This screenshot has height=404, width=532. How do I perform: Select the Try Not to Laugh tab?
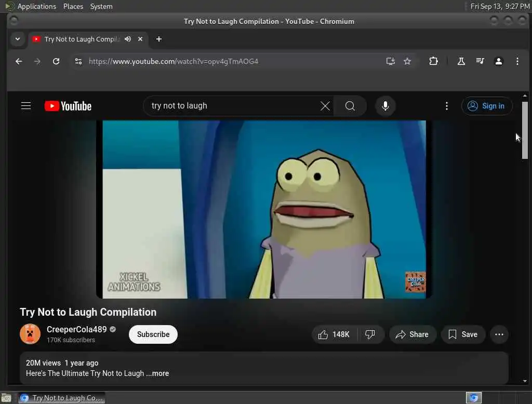tap(82, 39)
